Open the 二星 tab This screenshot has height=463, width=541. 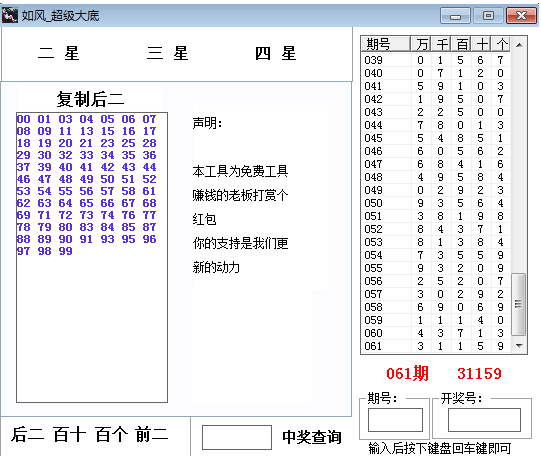pos(59,54)
